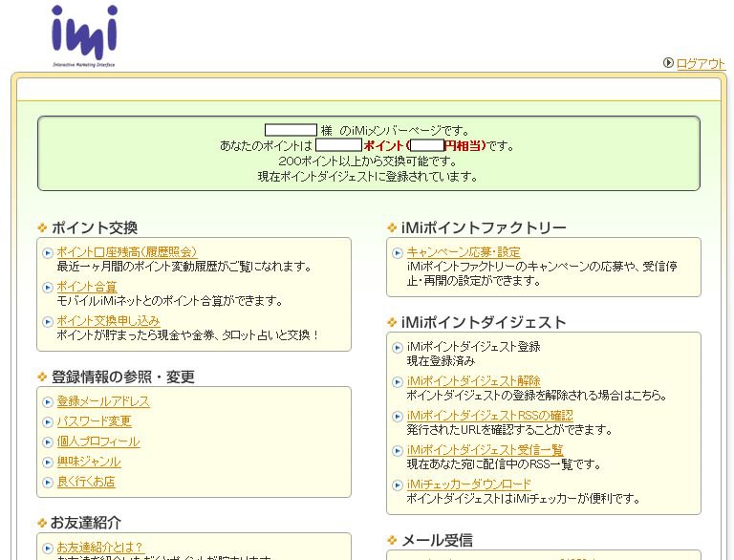Open 良く行くお店 link
734x560 pixels.
(86, 482)
